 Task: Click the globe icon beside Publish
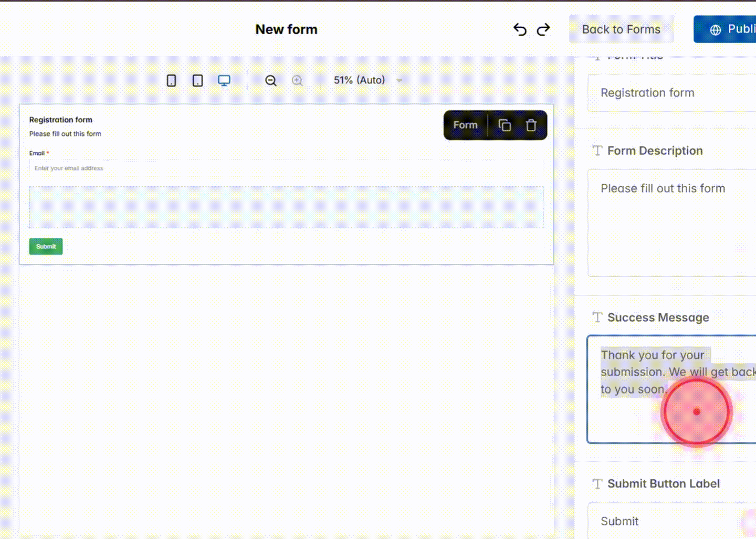click(x=716, y=29)
